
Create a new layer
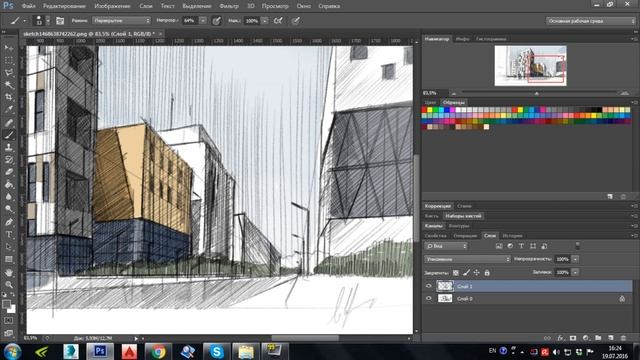[611, 338]
